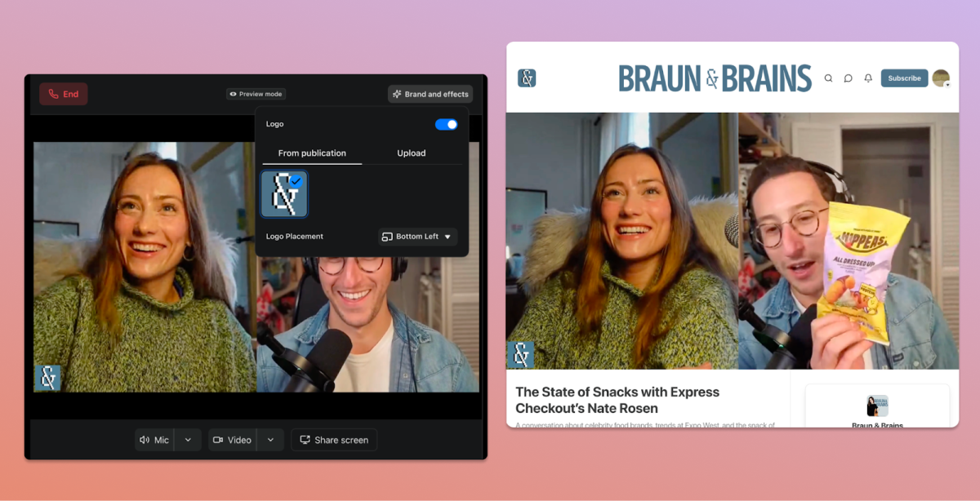Disable the Logo toggle switch

pyautogui.click(x=446, y=123)
